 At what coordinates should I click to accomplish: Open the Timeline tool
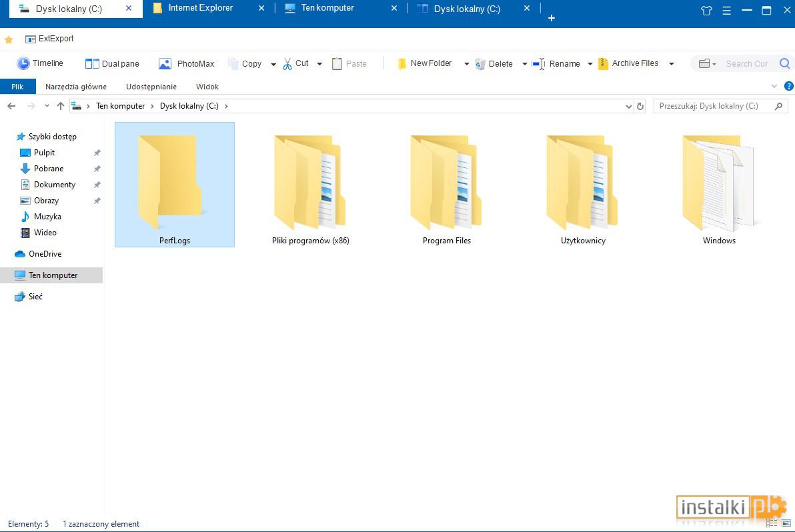[40, 63]
